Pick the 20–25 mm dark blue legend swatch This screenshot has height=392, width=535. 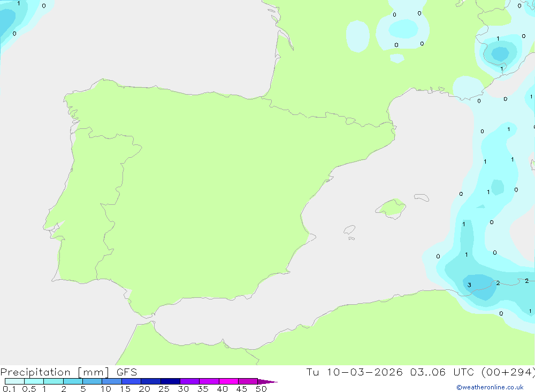[x=151, y=381]
